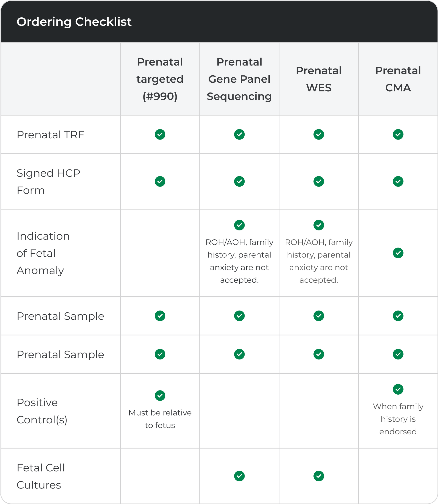
Task: Click Signed HCP Form checkmark for Prenatal targeted
Action: 160,181
